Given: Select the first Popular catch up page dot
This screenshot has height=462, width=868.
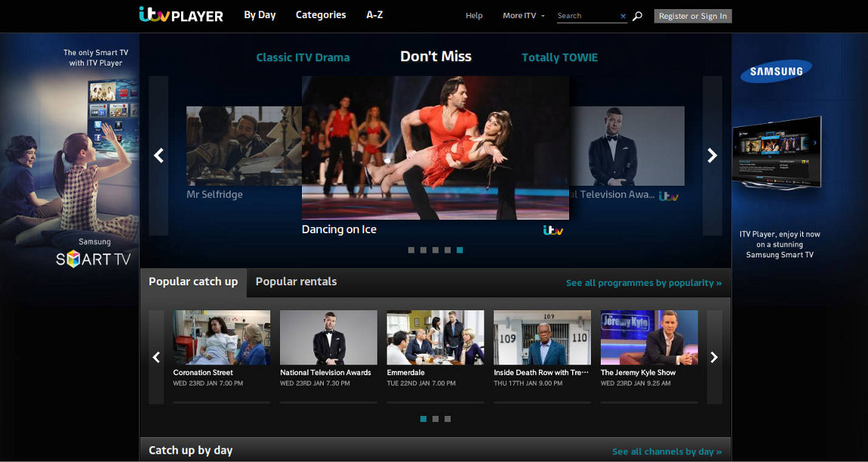Looking at the screenshot, I should tap(423, 419).
